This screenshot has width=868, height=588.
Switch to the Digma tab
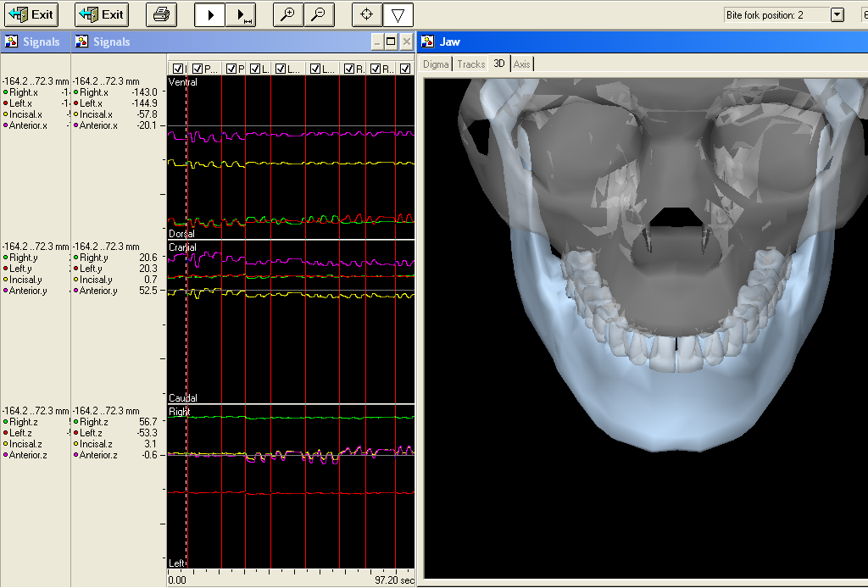click(436, 64)
